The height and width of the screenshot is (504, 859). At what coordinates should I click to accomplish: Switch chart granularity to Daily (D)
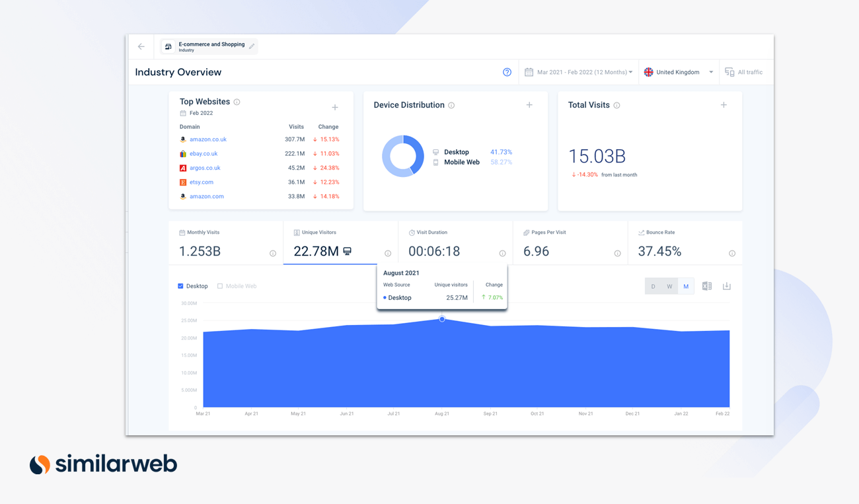point(653,286)
